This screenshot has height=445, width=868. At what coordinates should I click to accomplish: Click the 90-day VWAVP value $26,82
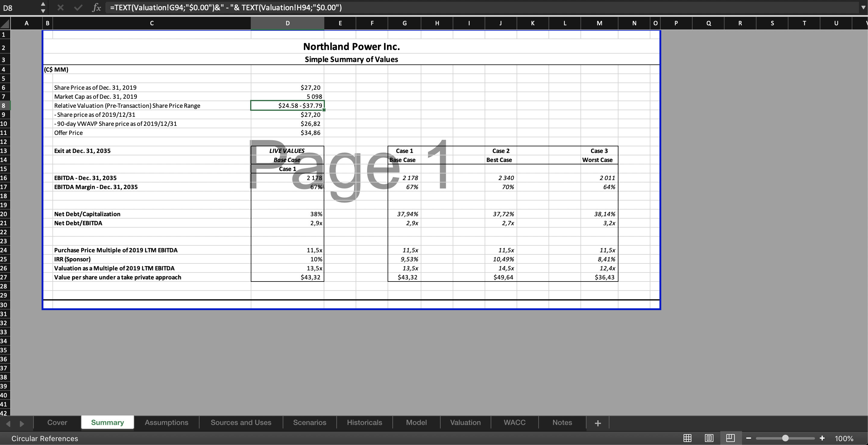point(310,123)
